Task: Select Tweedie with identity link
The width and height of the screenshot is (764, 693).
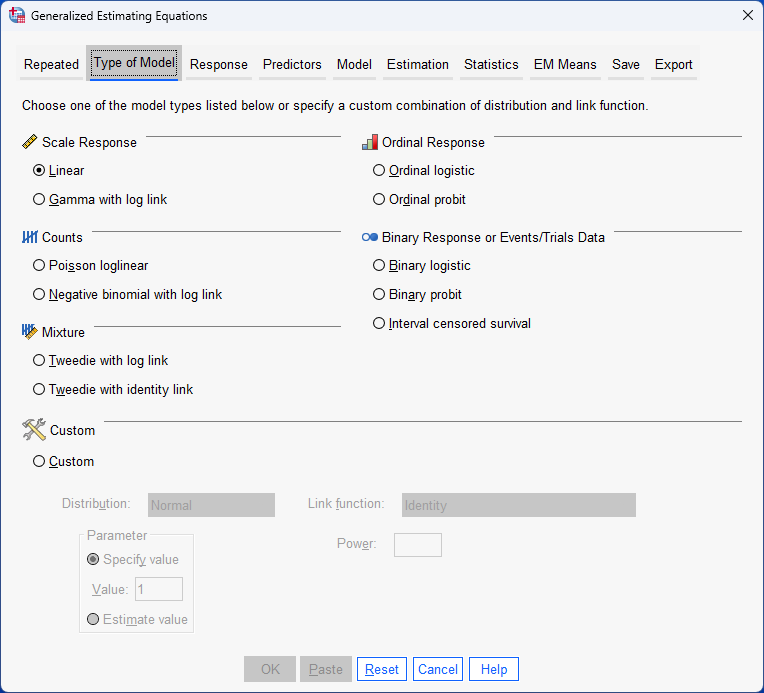Action: (x=39, y=389)
